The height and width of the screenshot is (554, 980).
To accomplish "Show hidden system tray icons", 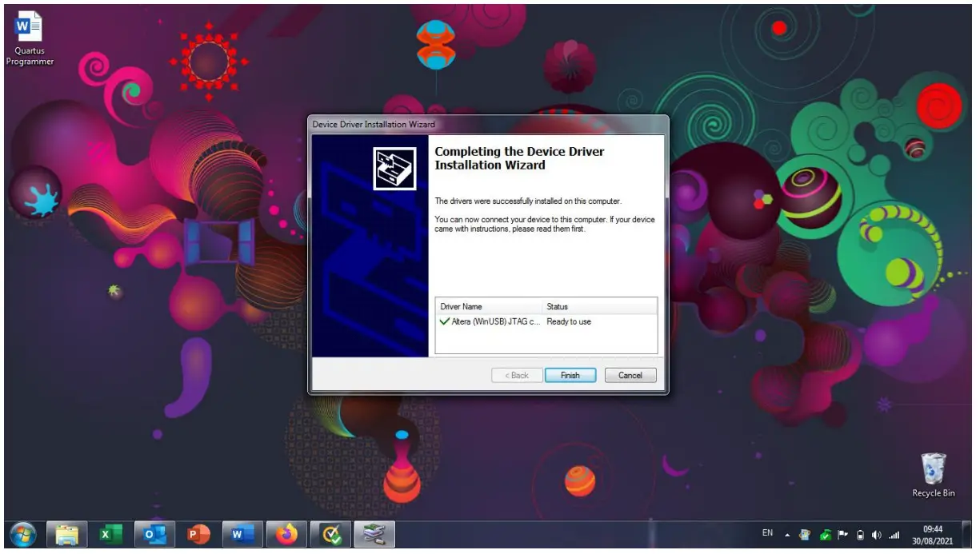I will (x=787, y=535).
